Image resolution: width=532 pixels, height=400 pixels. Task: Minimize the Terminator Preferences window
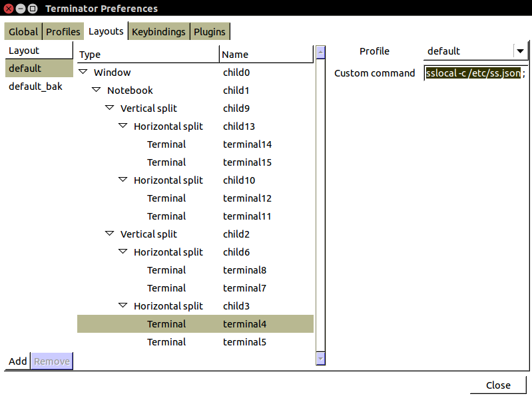21,9
